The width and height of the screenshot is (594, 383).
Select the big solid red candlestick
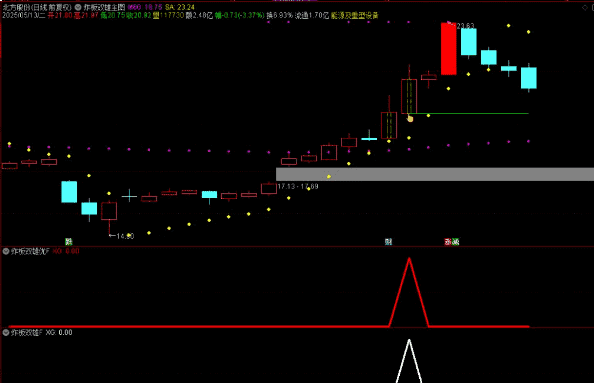coord(449,48)
